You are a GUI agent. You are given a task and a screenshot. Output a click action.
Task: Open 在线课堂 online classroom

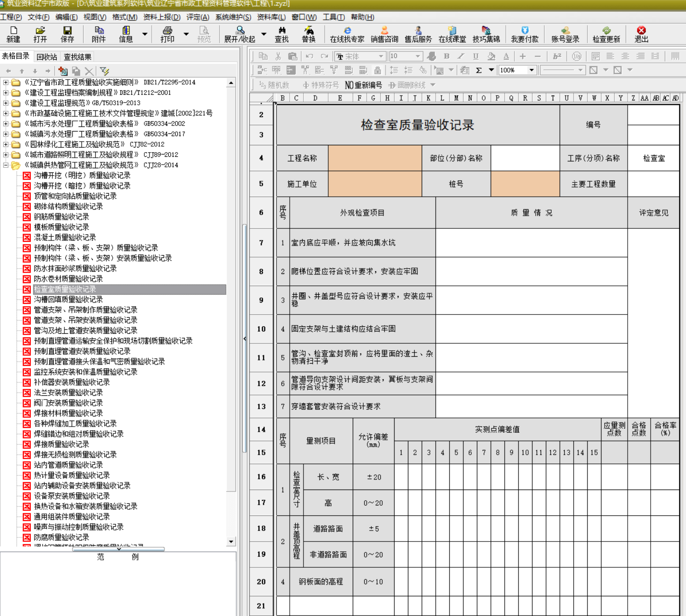(452, 34)
